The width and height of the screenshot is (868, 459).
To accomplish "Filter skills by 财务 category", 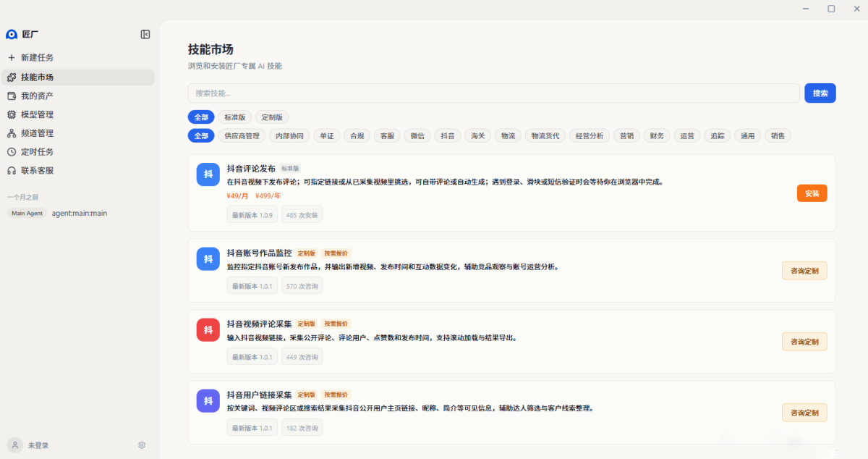I will [657, 135].
